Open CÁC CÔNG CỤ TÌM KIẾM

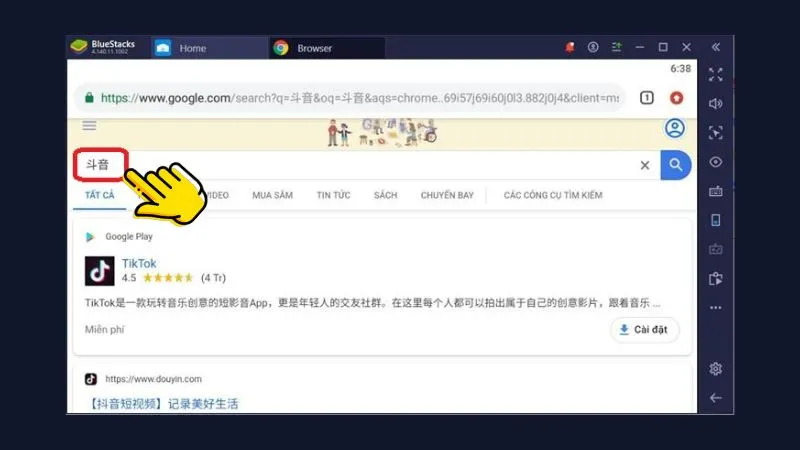click(x=553, y=195)
